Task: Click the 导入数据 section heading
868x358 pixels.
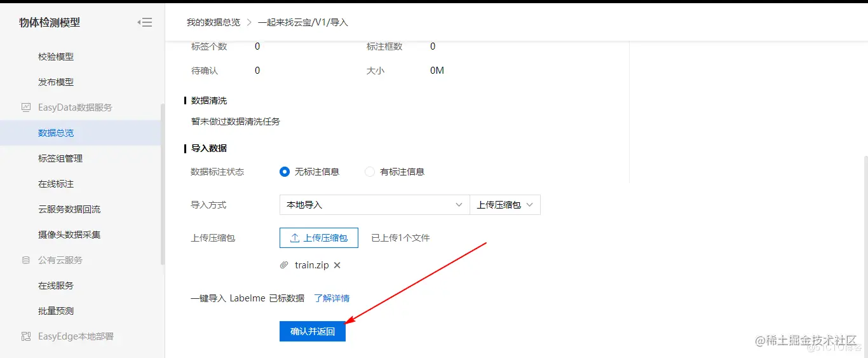Action: (209, 148)
